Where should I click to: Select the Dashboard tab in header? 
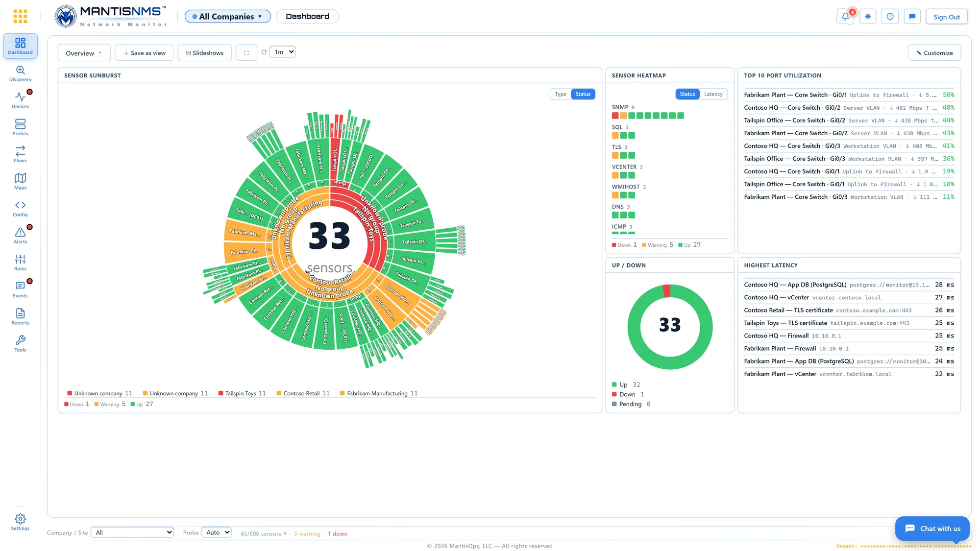307,16
